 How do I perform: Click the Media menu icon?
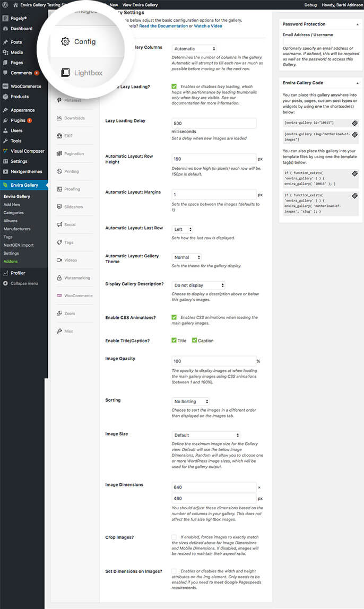pyautogui.click(x=5, y=53)
